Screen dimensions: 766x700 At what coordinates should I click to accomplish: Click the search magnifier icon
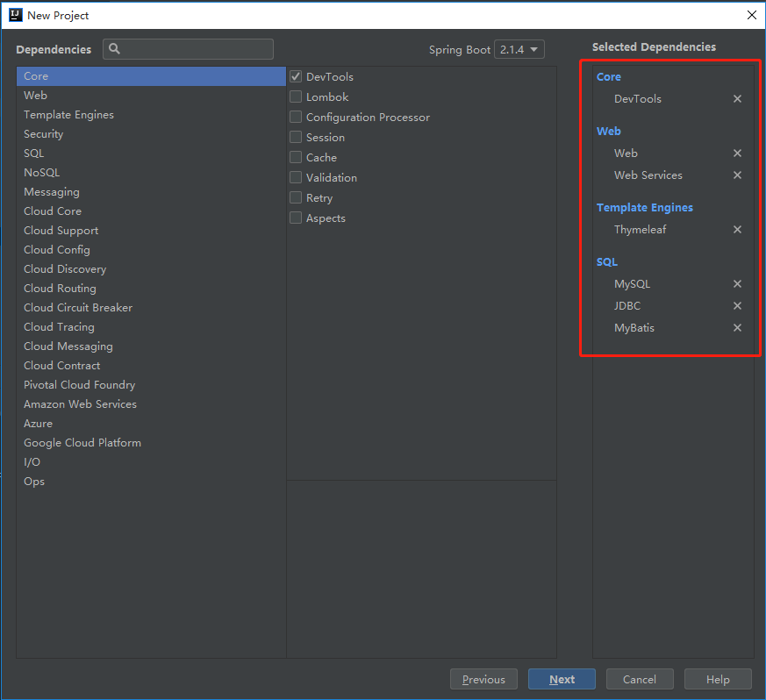(x=114, y=49)
